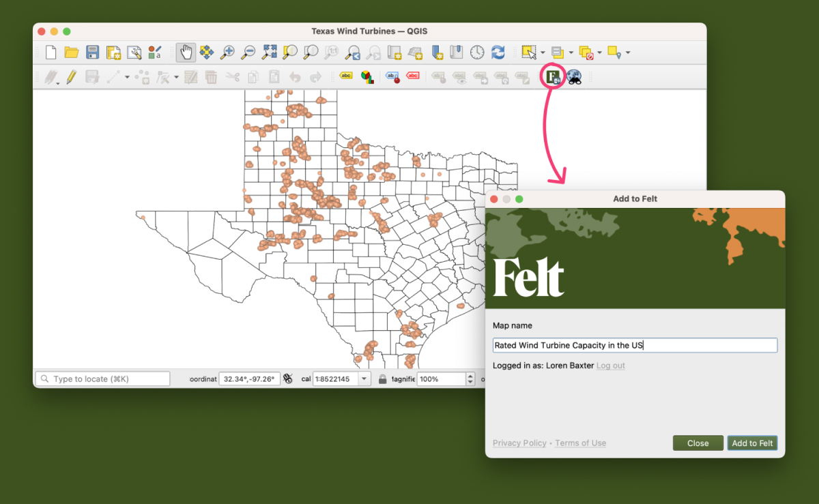Activate the Zoom In tool
The height and width of the screenshot is (504, 819).
(227, 52)
